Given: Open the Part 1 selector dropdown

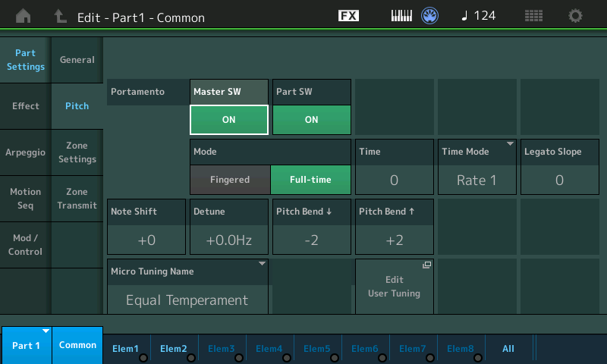Looking at the screenshot, I should (x=26, y=345).
